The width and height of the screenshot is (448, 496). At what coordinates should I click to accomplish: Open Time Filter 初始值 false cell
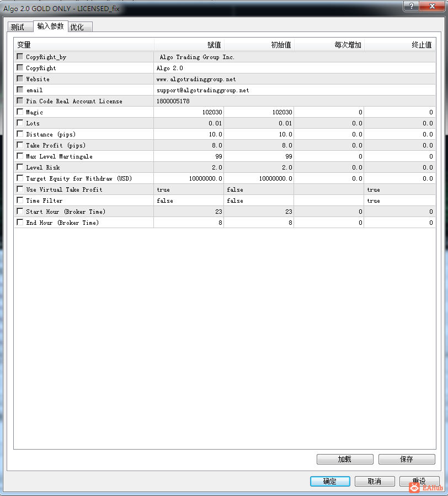[x=259, y=200]
